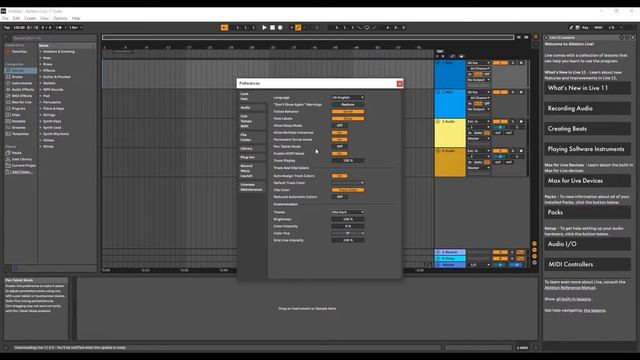Screen dimensions: 640x360
Task: Open Creating Beats lesson
Action: (x=587, y=129)
